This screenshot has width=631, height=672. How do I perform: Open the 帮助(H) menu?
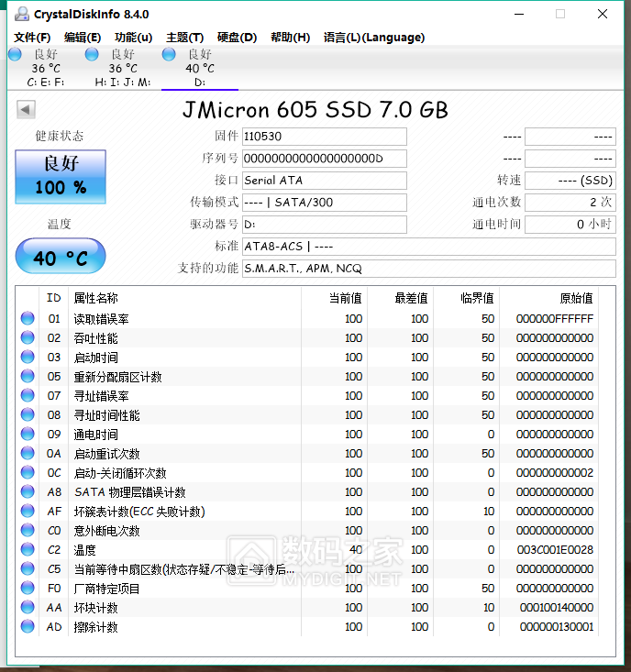pos(290,38)
